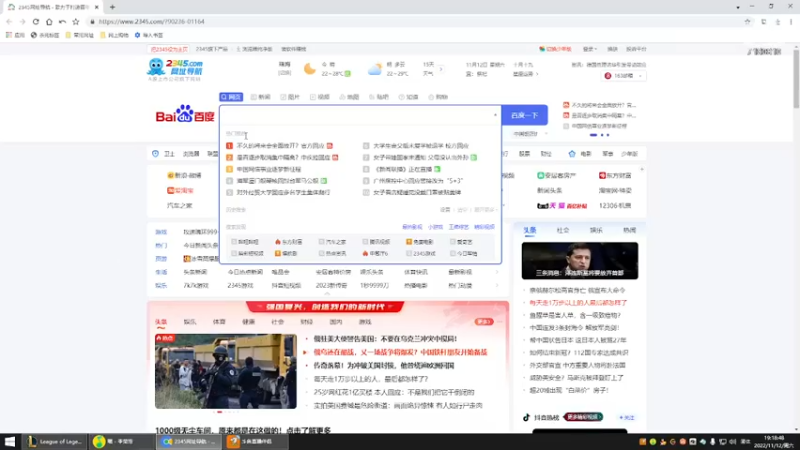Select the 视频 search tab
800x450 pixels.
pyautogui.click(x=320, y=97)
